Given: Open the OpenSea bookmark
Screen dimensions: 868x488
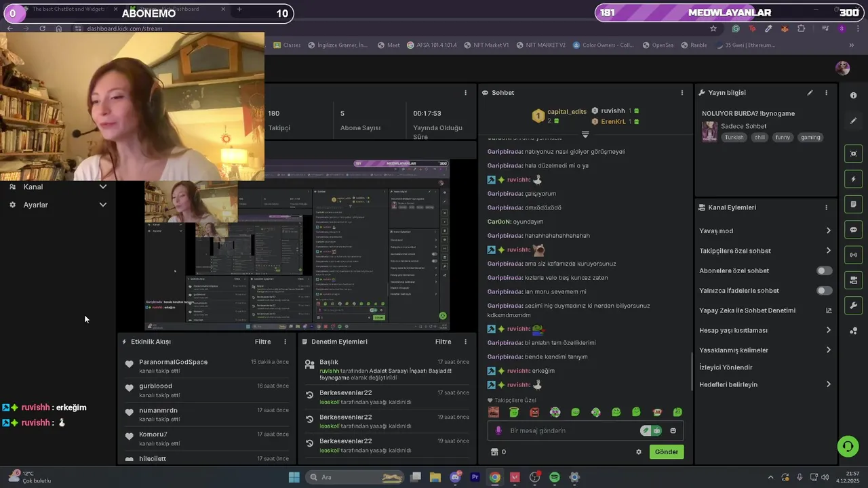Looking at the screenshot, I should point(657,45).
